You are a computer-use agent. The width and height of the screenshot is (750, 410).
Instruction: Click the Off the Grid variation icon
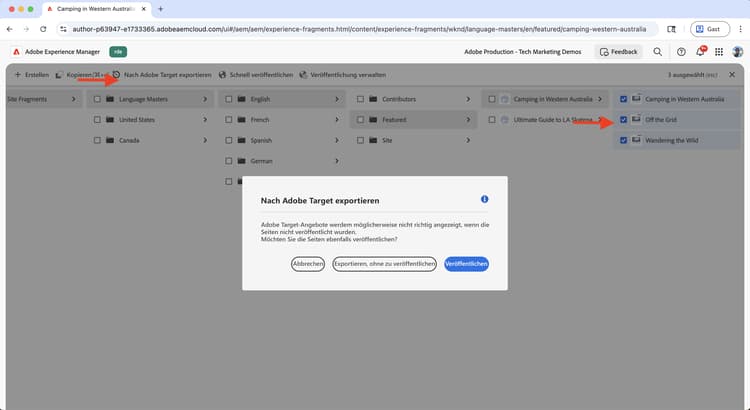tap(636, 120)
